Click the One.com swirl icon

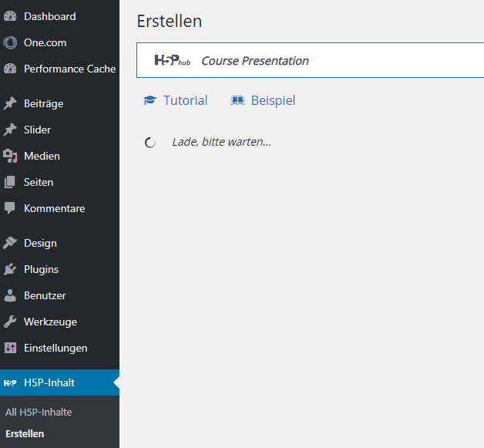pos(10,42)
